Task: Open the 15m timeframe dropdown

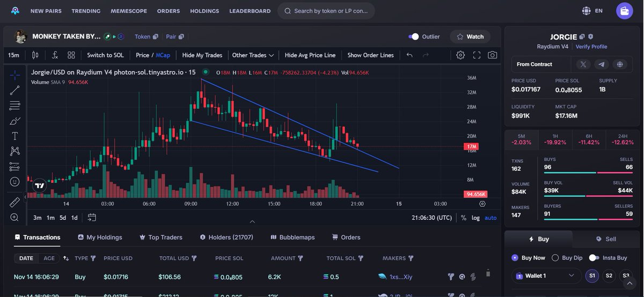Action: coord(13,55)
